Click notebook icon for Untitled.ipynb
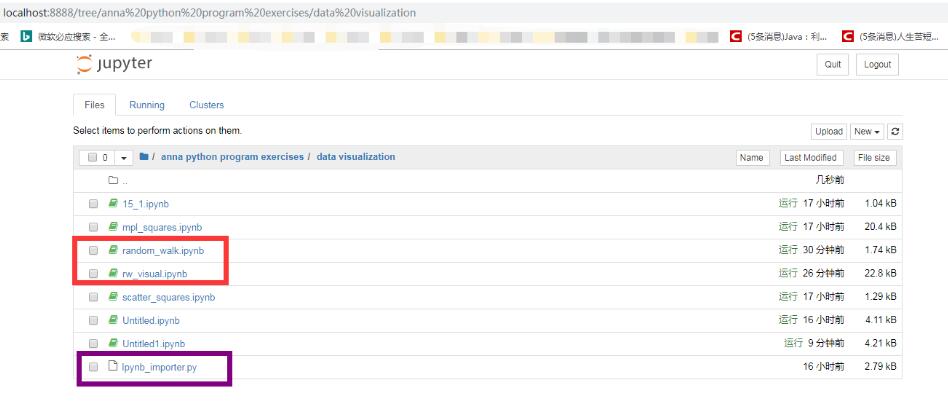This screenshot has height=403, width=948. click(112, 320)
